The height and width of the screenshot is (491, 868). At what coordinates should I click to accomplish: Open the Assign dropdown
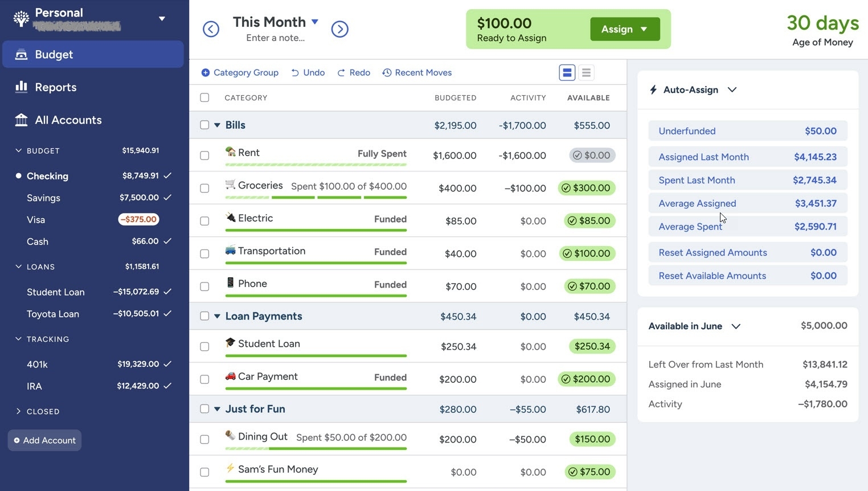(625, 29)
